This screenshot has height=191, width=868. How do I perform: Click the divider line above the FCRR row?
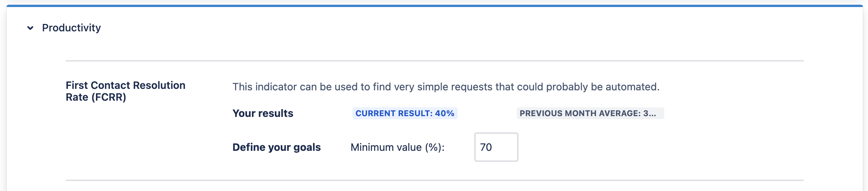(x=434, y=61)
